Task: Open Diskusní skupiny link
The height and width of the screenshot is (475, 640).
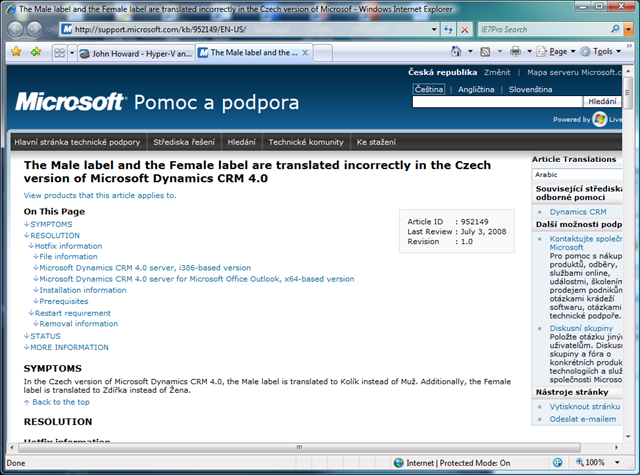Action: click(x=581, y=328)
